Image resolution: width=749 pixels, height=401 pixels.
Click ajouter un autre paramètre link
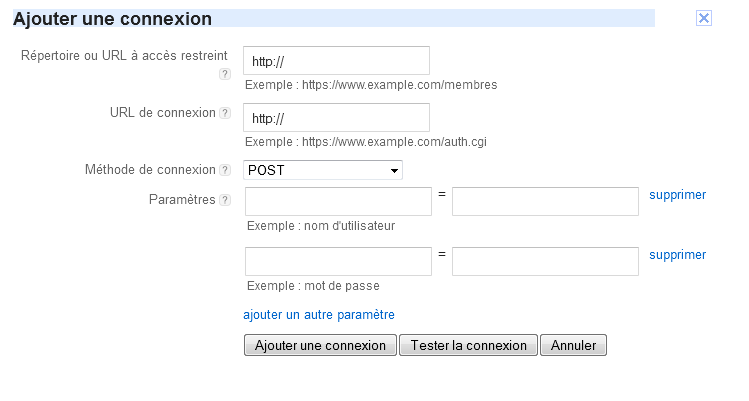[x=319, y=314]
